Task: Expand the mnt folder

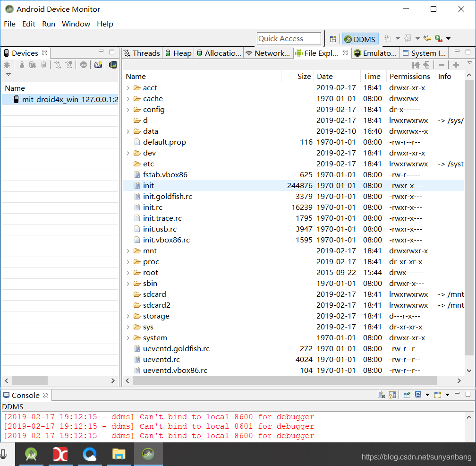Action: coord(128,251)
